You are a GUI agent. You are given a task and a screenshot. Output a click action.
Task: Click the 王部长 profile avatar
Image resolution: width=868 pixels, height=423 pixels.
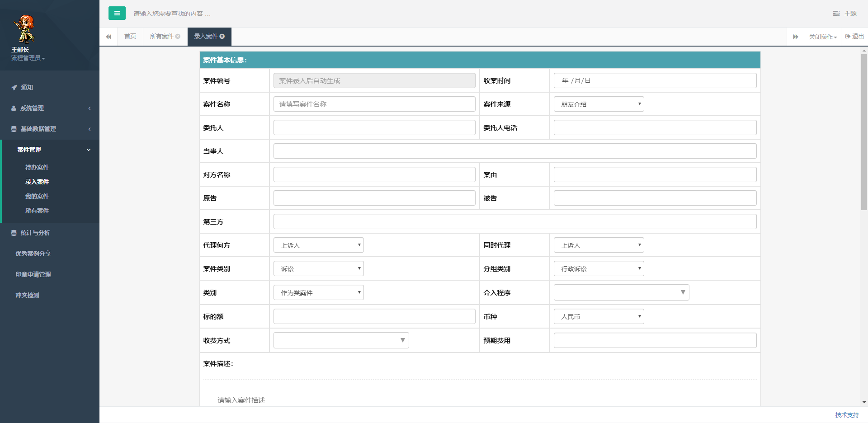click(x=26, y=28)
